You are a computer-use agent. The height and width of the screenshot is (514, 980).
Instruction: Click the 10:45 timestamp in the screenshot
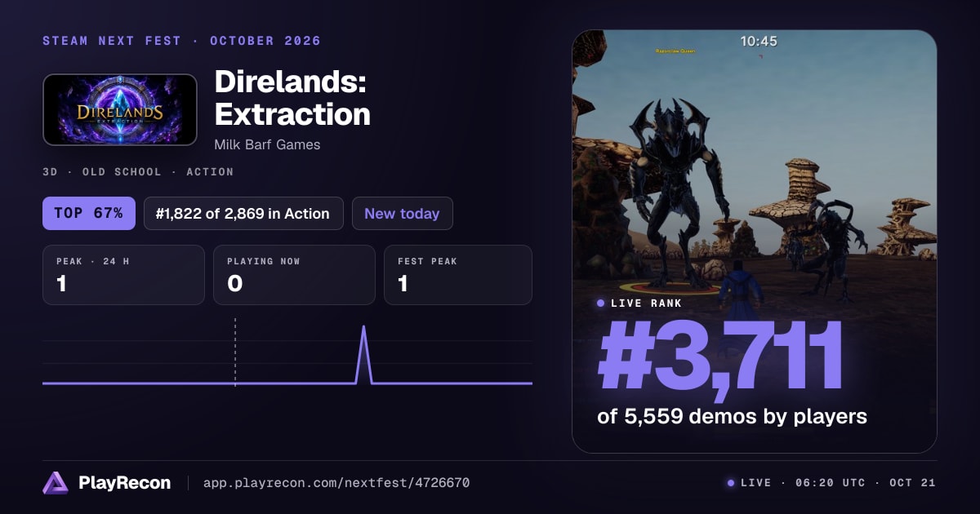coord(759,41)
